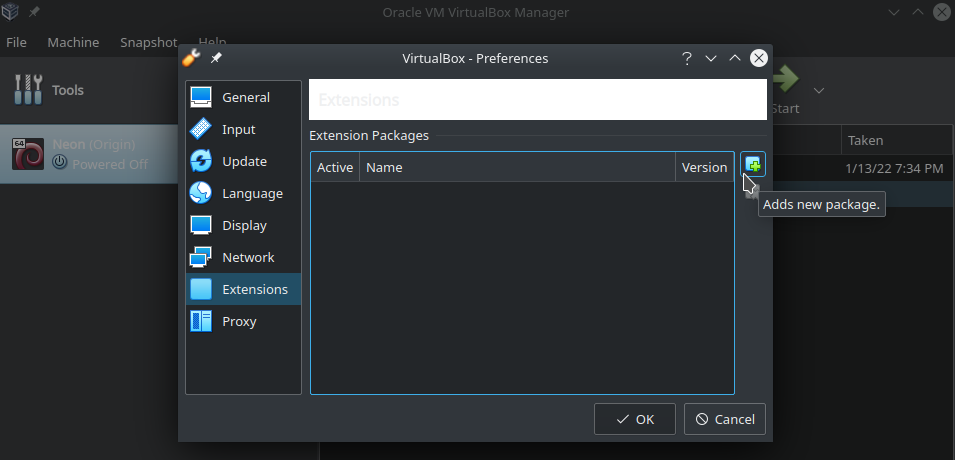955x460 pixels.
Task: Minimize Preferences dialog with down chevron
Action: pos(711,58)
